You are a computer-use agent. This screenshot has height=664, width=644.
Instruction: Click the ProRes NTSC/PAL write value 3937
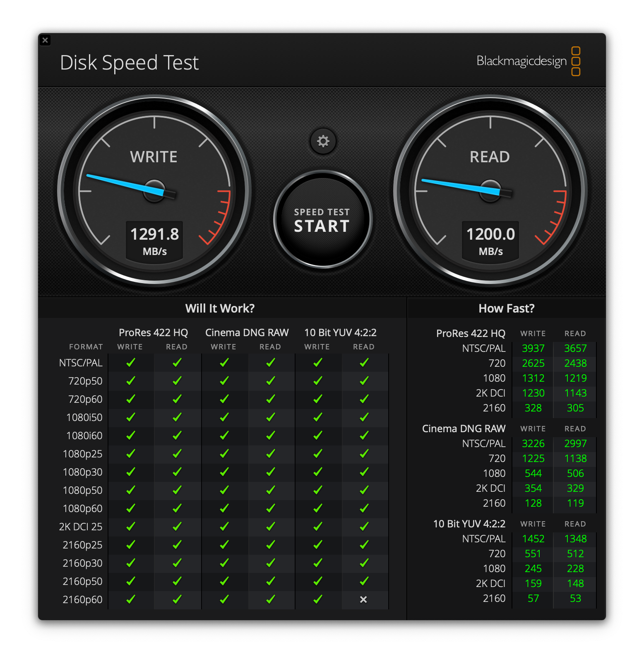point(533,349)
